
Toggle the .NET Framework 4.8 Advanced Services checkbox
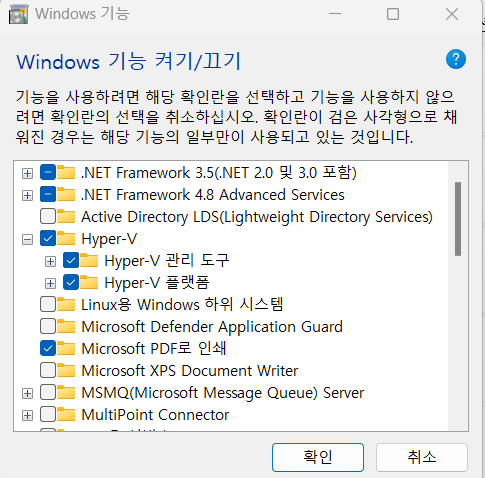48,195
